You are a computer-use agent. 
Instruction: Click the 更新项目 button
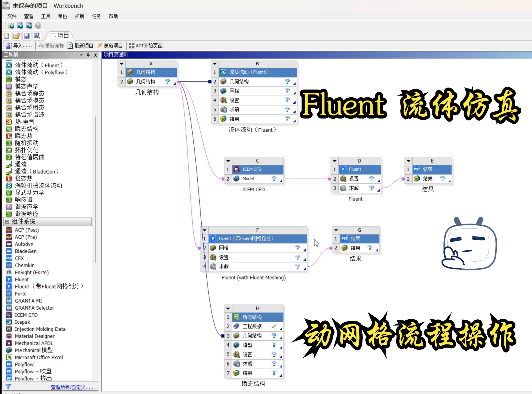click(x=110, y=46)
